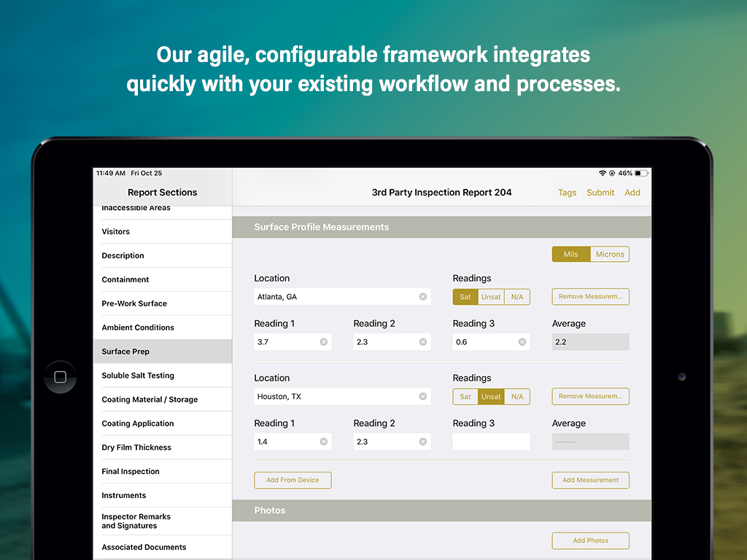Viewport: 747px width, 560px height.
Task: Edit the Houston, TX location field
Action: [x=342, y=396]
